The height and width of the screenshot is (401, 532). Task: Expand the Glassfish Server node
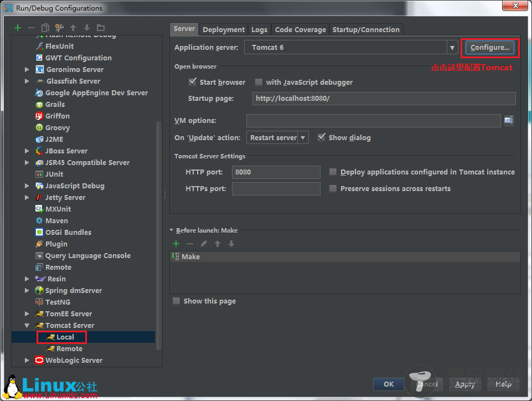click(x=27, y=81)
